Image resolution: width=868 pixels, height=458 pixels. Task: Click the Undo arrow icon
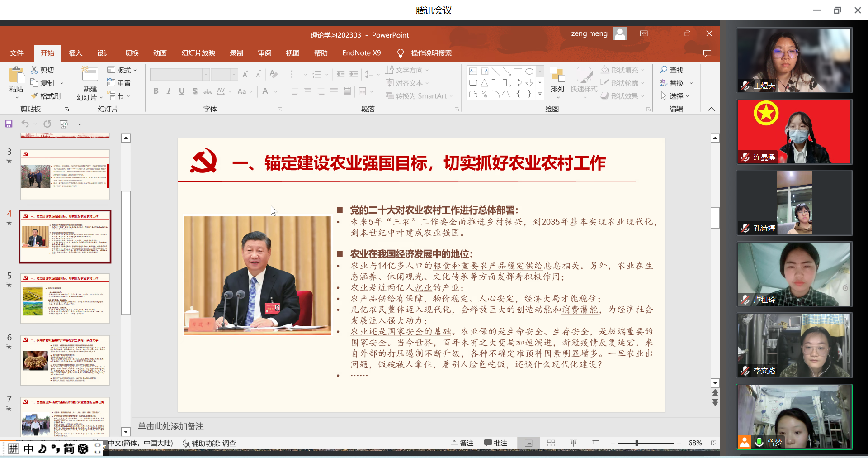click(x=25, y=124)
